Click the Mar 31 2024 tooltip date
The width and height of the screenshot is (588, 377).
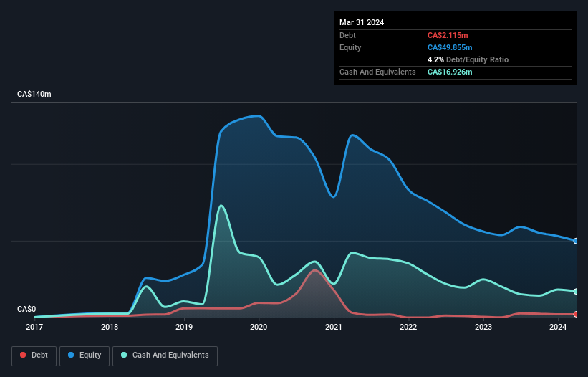coord(362,22)
